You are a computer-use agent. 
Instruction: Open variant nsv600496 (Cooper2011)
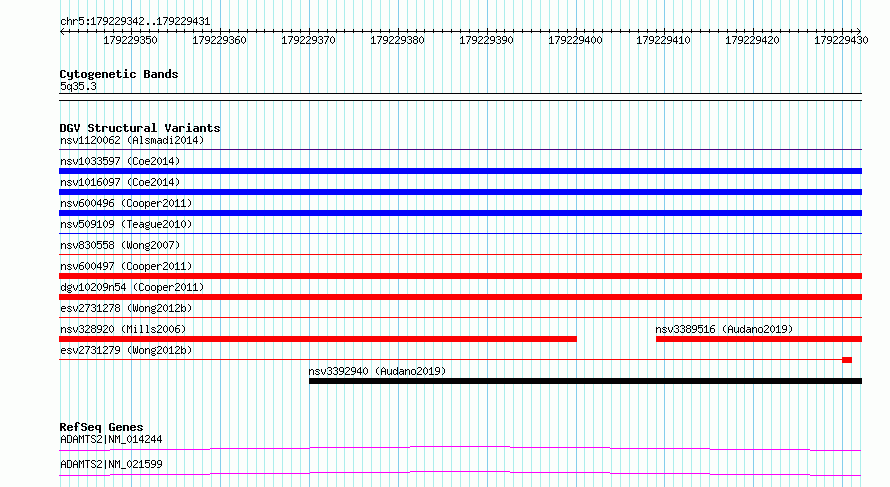[126, 203]
